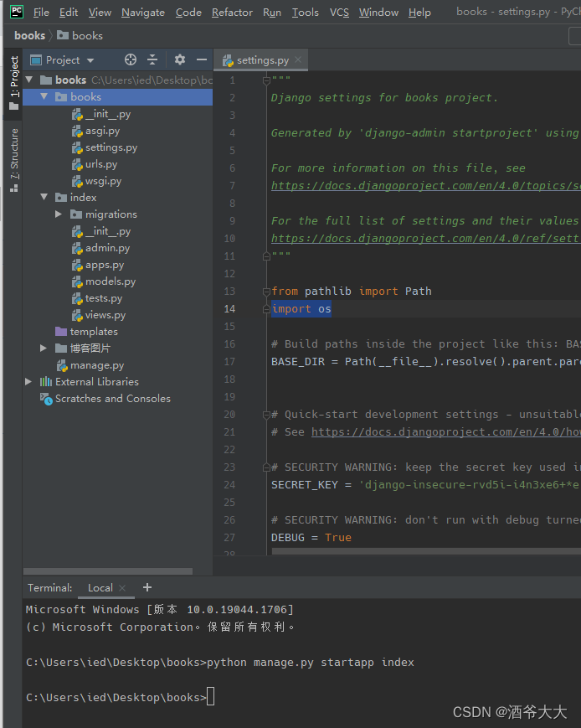Click 'import os' text on line 14

(301, 309)
